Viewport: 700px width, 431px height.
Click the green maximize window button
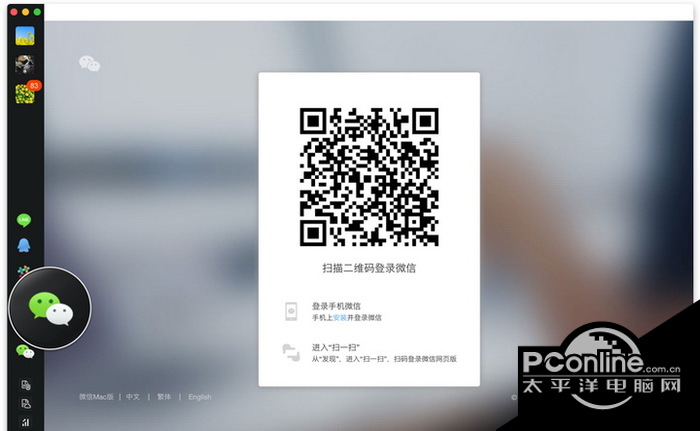click(x=37, y=12)
